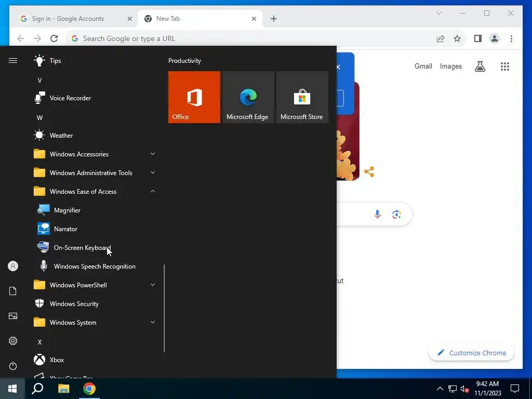Image resolution: width=532 pixels, height=399 pixels.
Task: Open the taskbar clock and date
Action: coord(487,389)
